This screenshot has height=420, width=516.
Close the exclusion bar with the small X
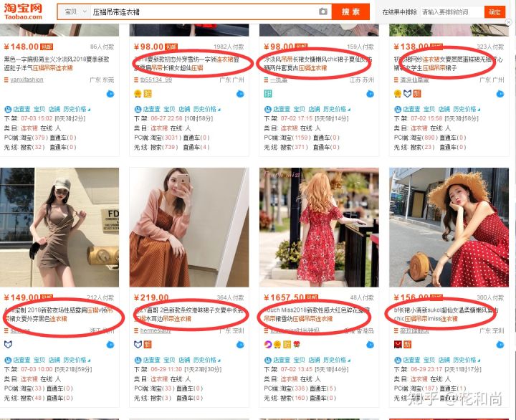(x=509, y=22)
